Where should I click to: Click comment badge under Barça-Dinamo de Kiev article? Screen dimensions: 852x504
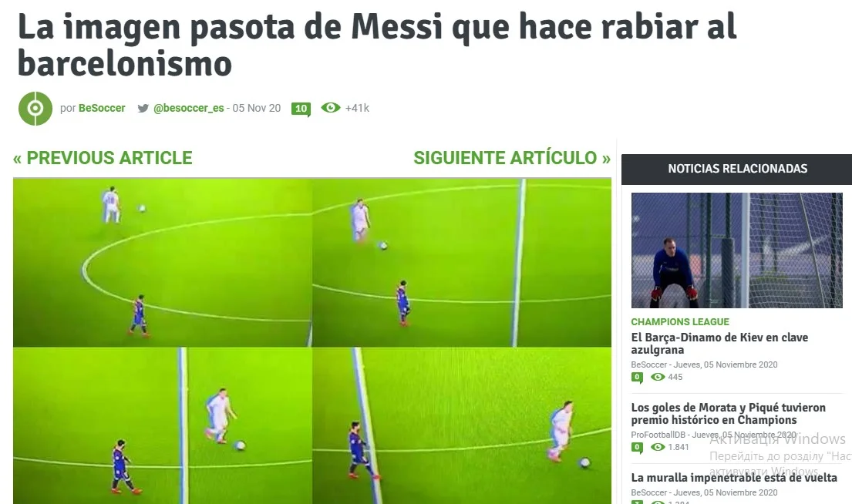click(x=638, y=378)
